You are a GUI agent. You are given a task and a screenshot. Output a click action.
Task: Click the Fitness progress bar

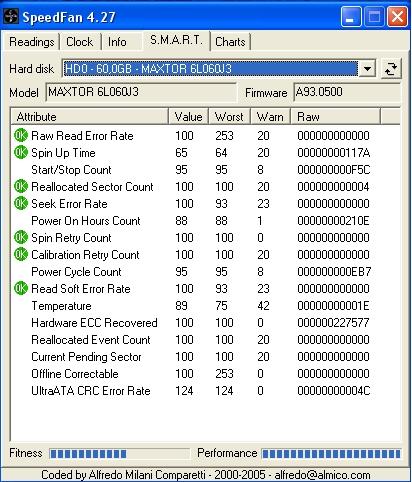click(119, 453)
